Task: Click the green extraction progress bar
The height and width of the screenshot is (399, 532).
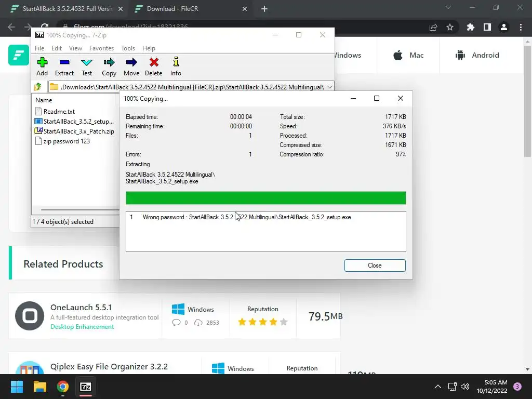Action: click(265, 198)
